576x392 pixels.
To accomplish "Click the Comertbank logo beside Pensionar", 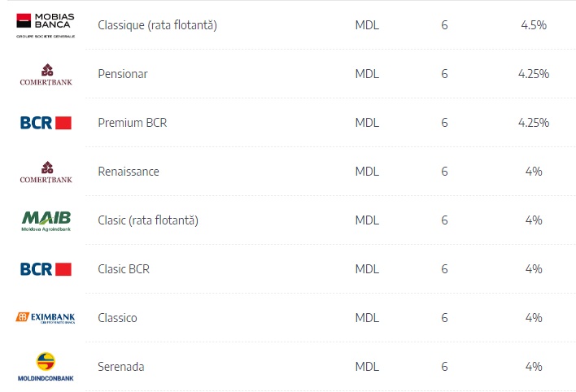I will pyautogui.click(x=46, y=75).
